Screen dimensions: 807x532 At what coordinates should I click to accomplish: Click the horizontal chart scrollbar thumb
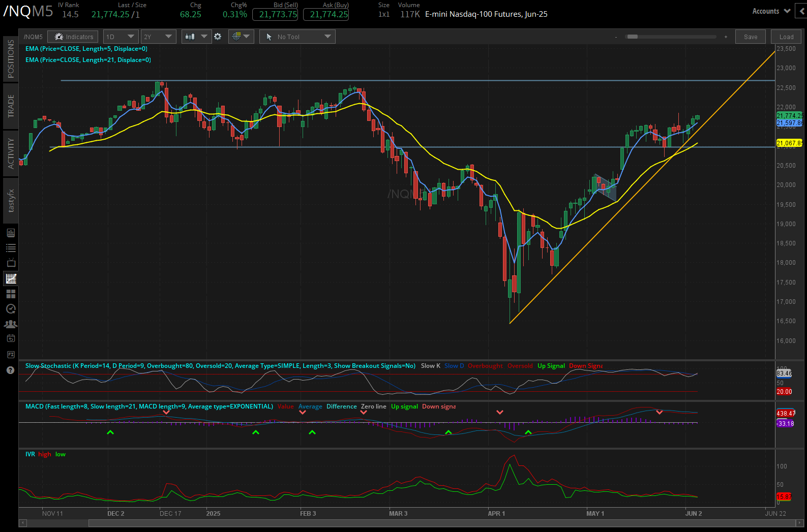point(442,523)
